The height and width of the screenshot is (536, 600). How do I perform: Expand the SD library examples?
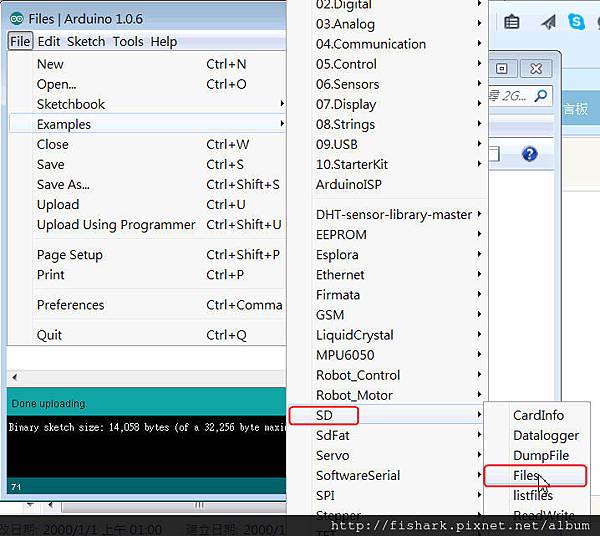386,415
